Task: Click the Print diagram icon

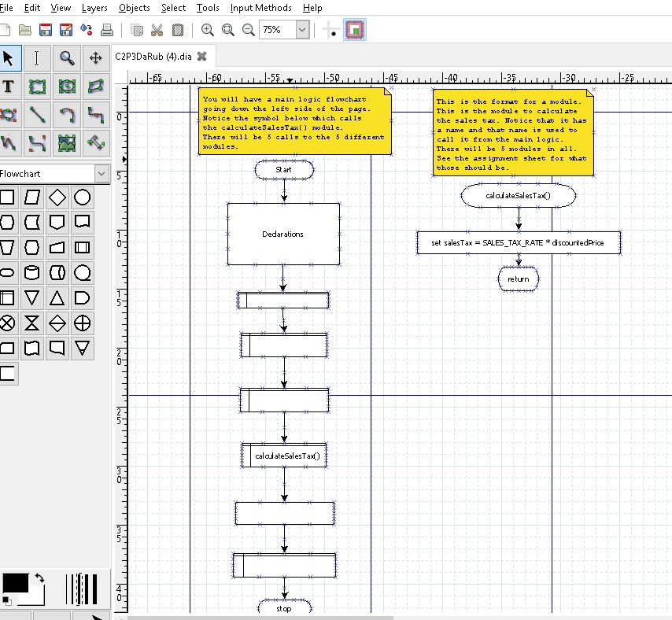Action: pyautogui.click(x=107, y=30)
